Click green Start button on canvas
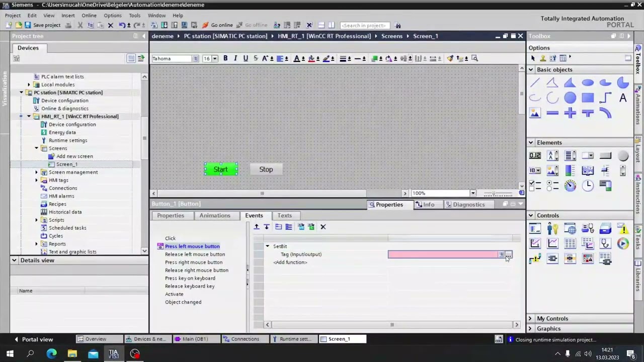This screenshot has height=362, width=644. point(221,169)
